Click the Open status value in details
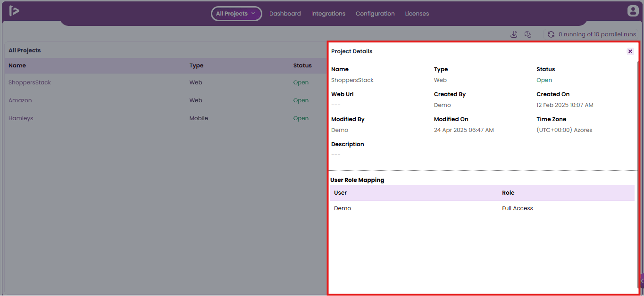Screen dimensions: 644x296 point(544,80)
